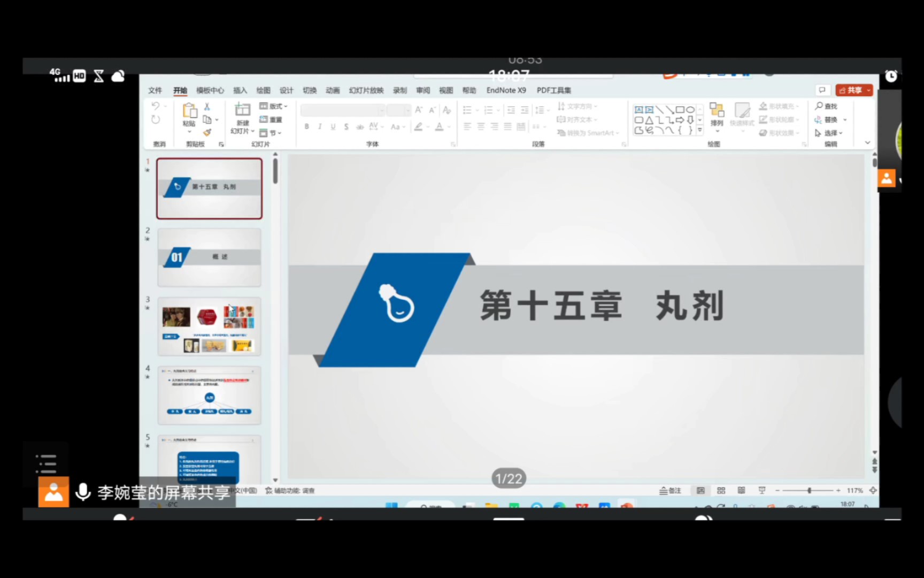Toggle text shadow
This screenshot has height=578, width=924.
point(346,127)
